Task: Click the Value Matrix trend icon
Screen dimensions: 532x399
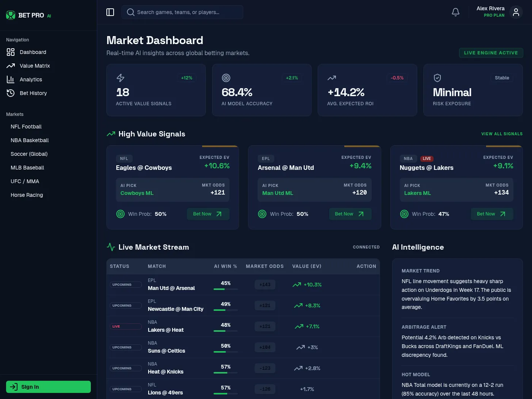Action: [x=11, y=66]
